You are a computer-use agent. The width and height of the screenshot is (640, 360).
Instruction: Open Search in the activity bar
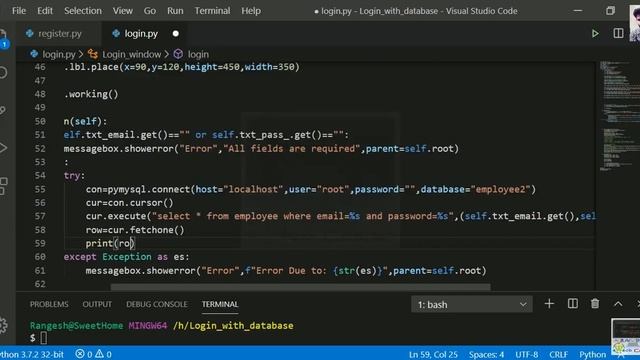click(x=3, y=73)
